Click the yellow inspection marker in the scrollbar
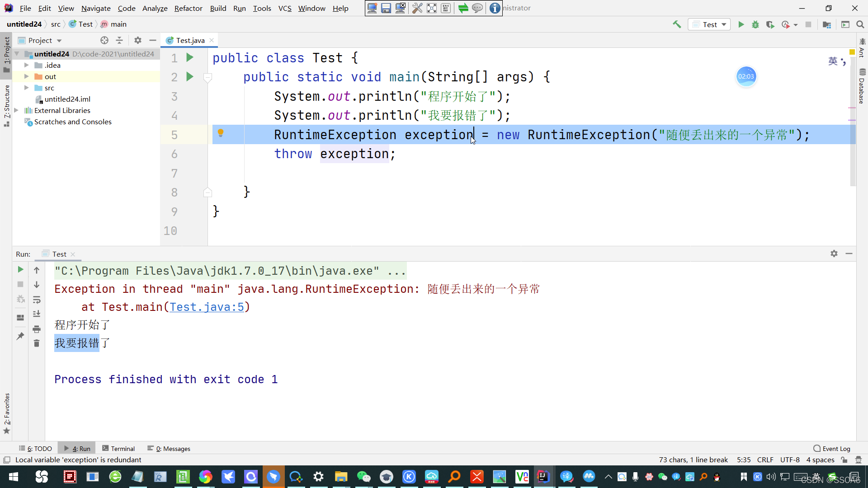Viewport: 868px width, 488px height. click(x=852, y=52)
